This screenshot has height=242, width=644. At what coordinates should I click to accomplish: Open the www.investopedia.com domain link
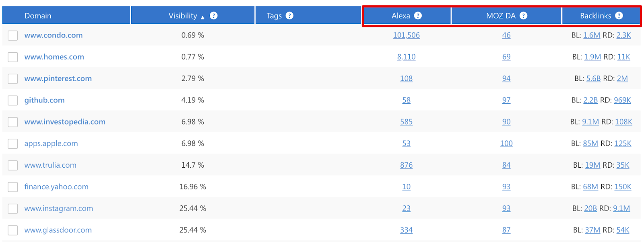pyautogui.click(x=65, y=122)
